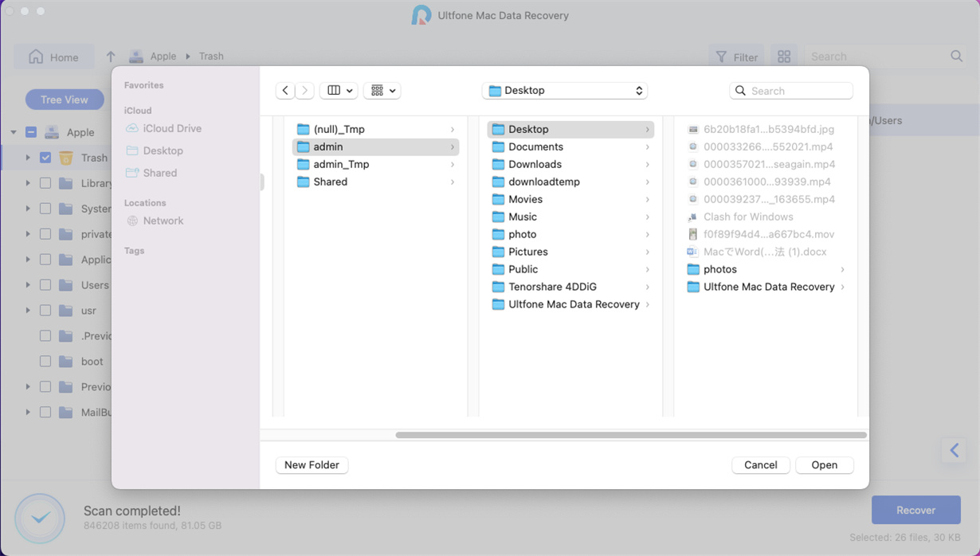Check the usr folder checkbox
The width and height of the screenshot is (980, 556).
coord(45,311)
